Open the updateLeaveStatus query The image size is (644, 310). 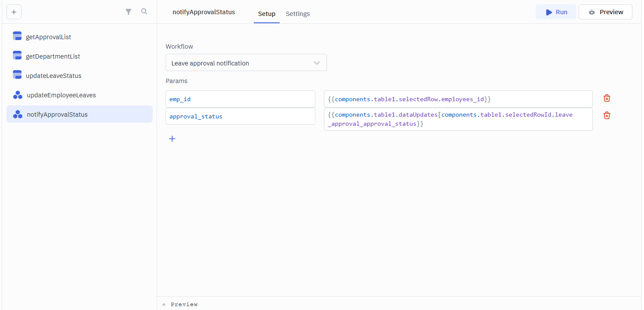(x=53, y=76)
